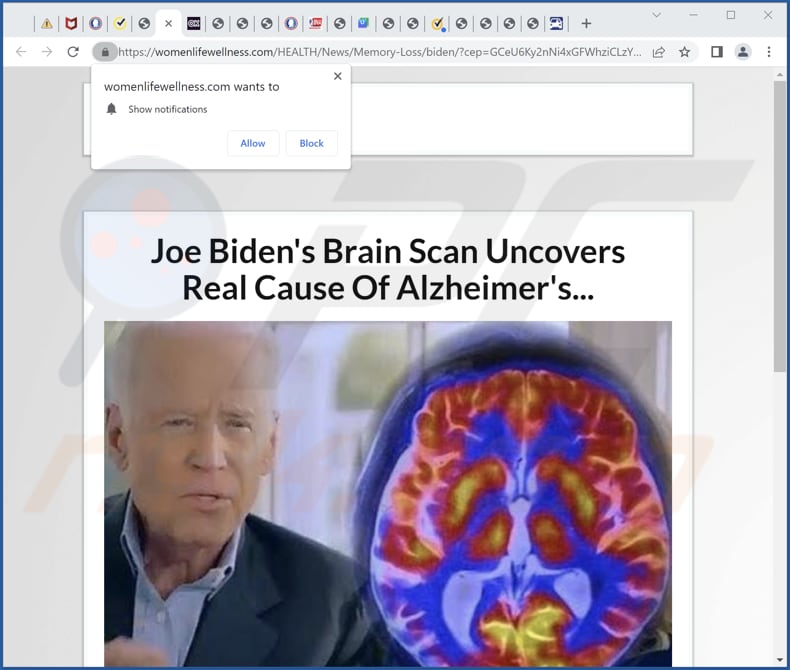This screenshot has width=790, height=670.
Task: Toggle the browser side panel
Action: [716, 51]
